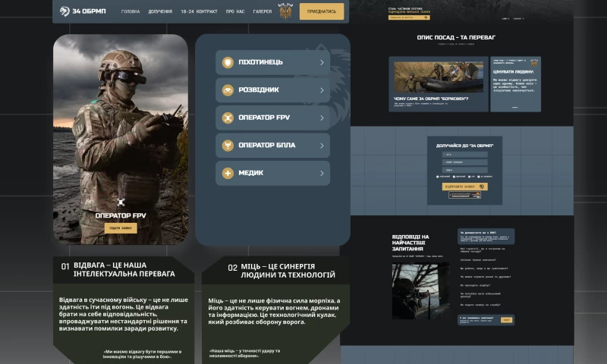
Task: Click the ДОЛУЧАЙСЯ ДО "34 ОБРМП" form title
Action: tap(465, 146)
